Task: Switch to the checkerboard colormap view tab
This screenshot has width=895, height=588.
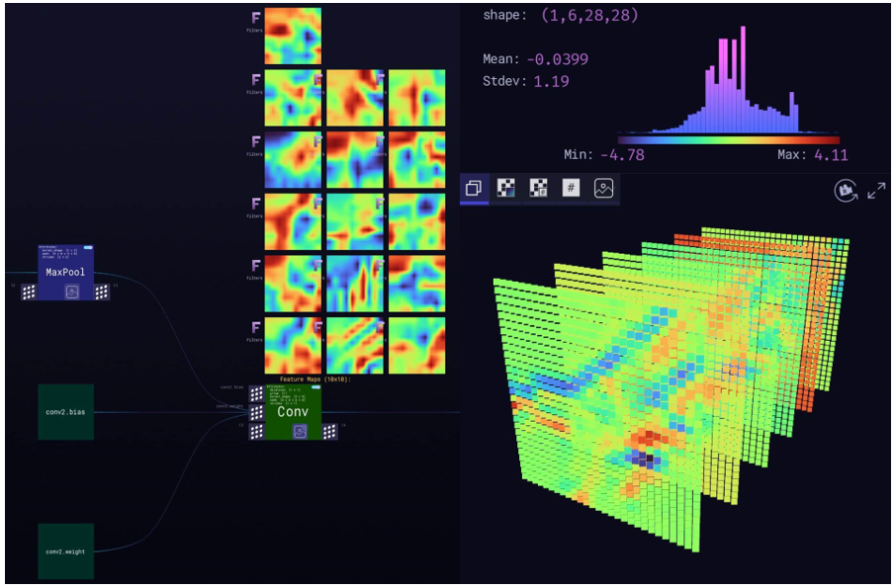Action: pos(506,188)
